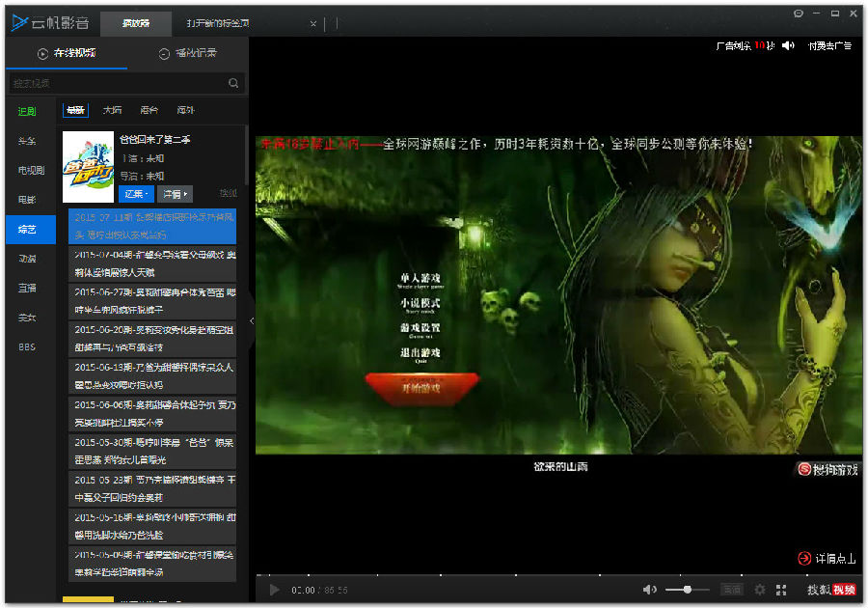Click the search magnifier icon
This screenshot has width=868, height=608.
233,83
